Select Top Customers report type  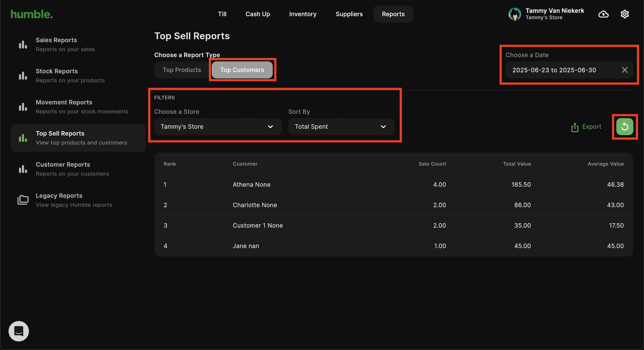tap(242, 70)
